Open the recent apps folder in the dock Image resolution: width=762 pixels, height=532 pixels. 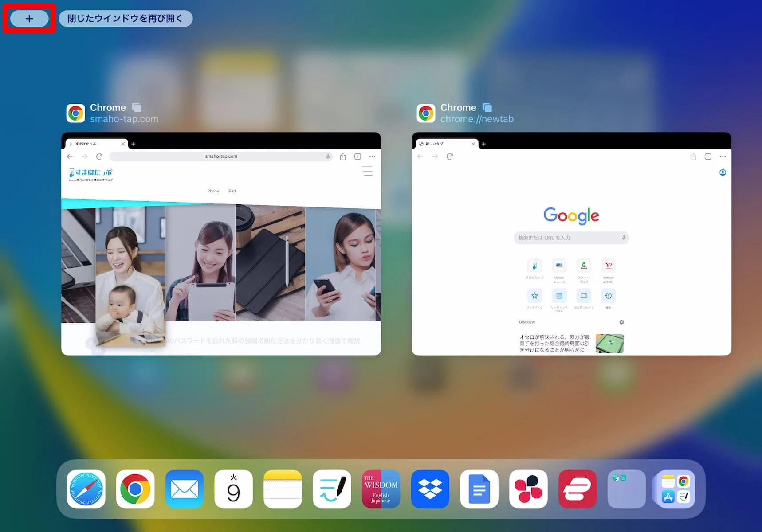[627, 489]
